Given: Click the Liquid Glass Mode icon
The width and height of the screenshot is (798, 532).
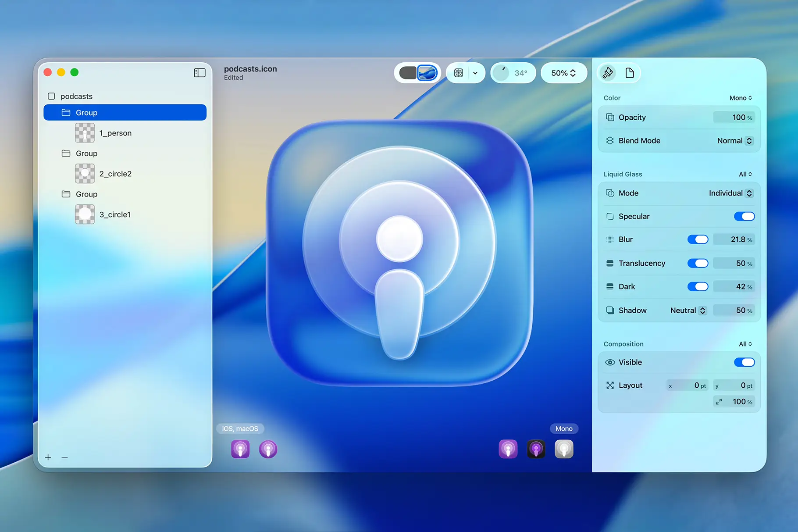Looking at the screenshot, I should 610,193.
